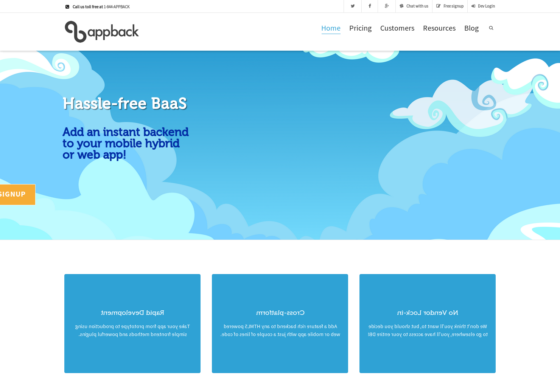Viewport: 560px width, 392px height.
Task: Open the search magnifier icon
Action: 491,28
